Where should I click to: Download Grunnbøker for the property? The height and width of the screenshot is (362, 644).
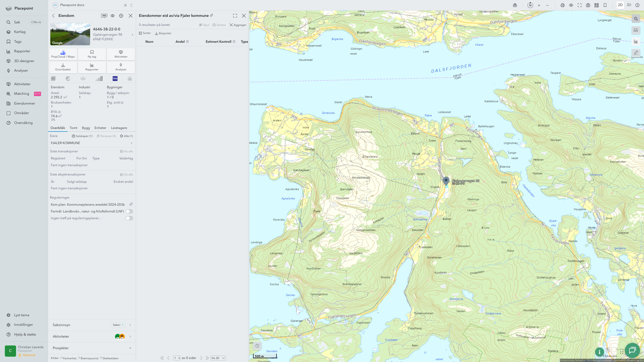(63, 67)
